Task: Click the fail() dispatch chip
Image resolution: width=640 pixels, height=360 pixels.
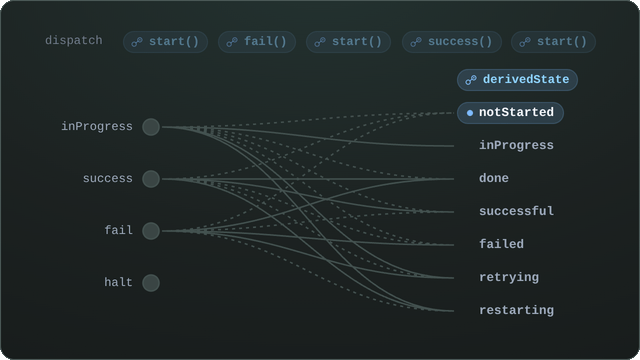Action: pos(257,42)
